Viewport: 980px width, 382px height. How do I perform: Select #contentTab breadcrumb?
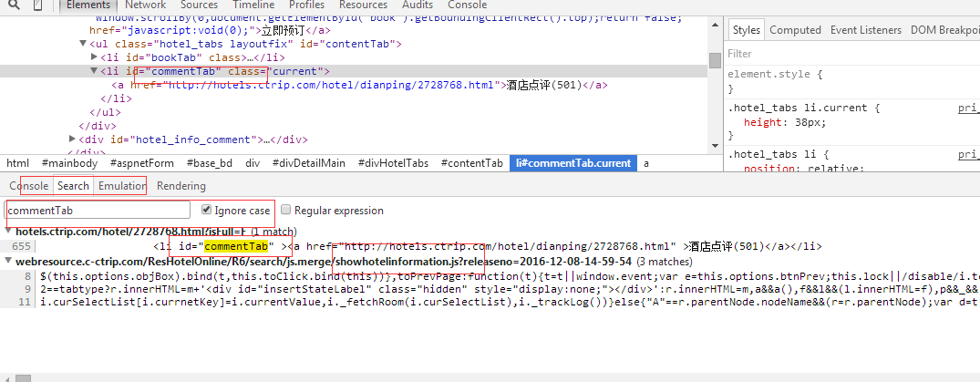pos(472,163)
